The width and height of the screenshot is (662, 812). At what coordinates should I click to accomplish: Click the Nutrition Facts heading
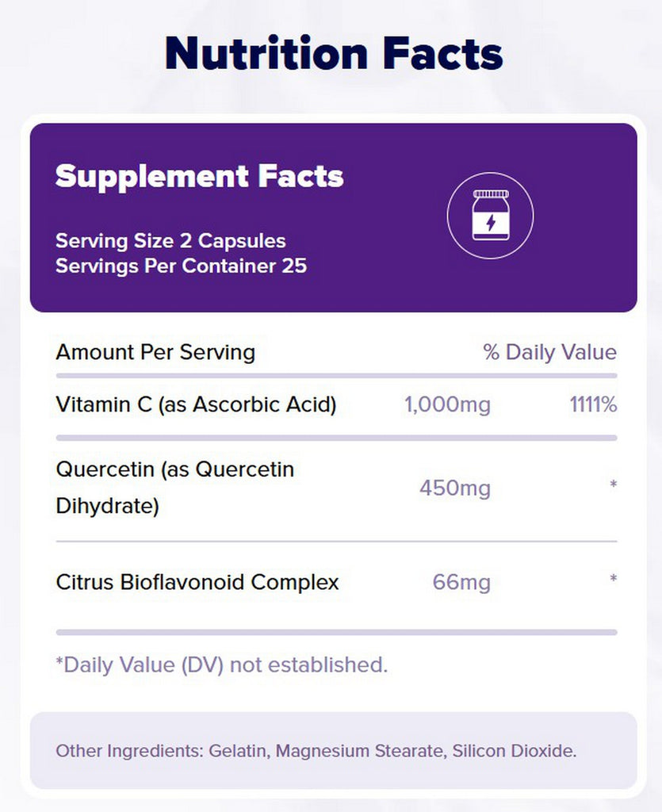tap(334, 53)
